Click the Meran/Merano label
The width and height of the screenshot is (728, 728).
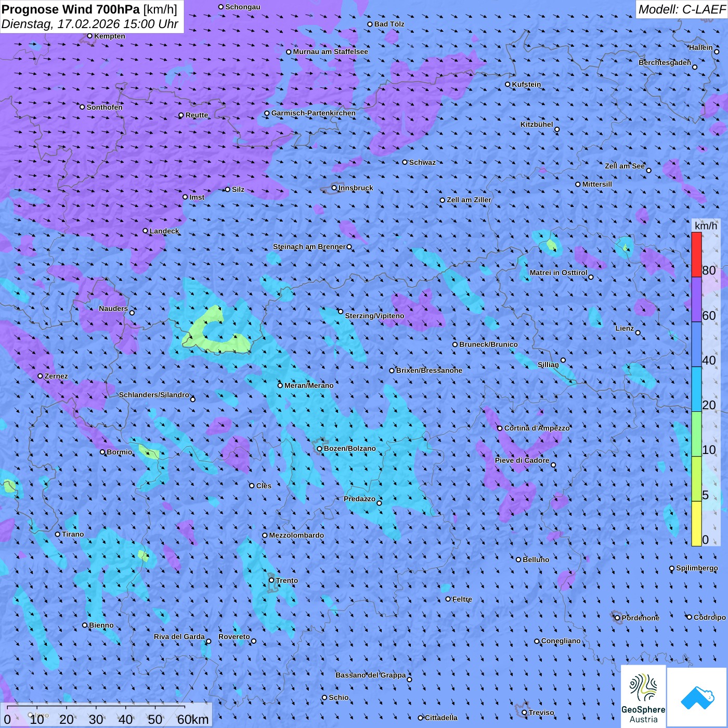[309, 385]
